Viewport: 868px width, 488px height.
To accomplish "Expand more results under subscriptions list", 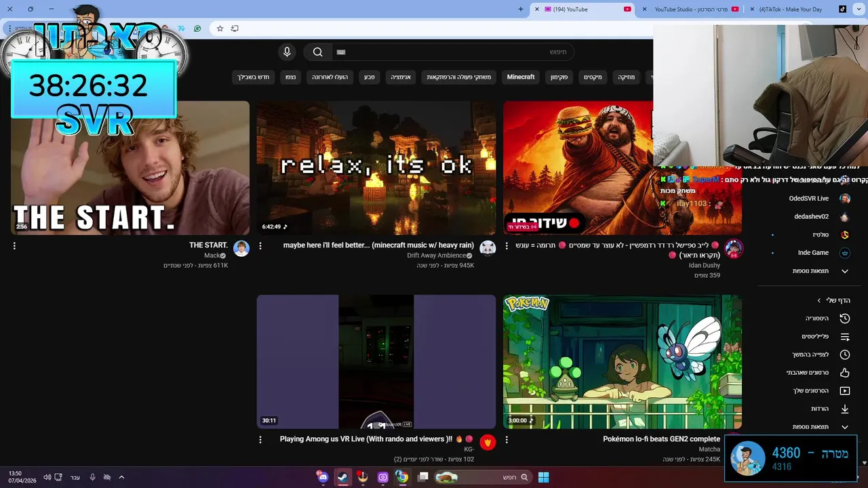I will [x=821, y=271].
